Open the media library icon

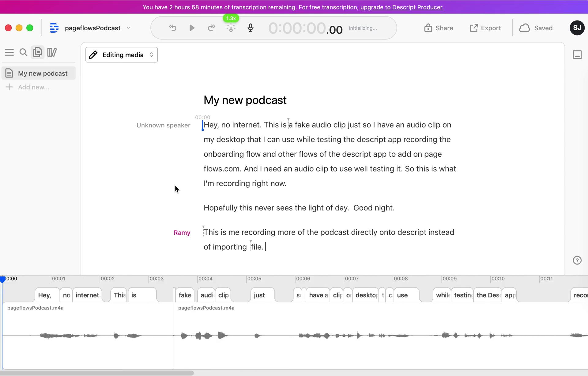(52, 52)
